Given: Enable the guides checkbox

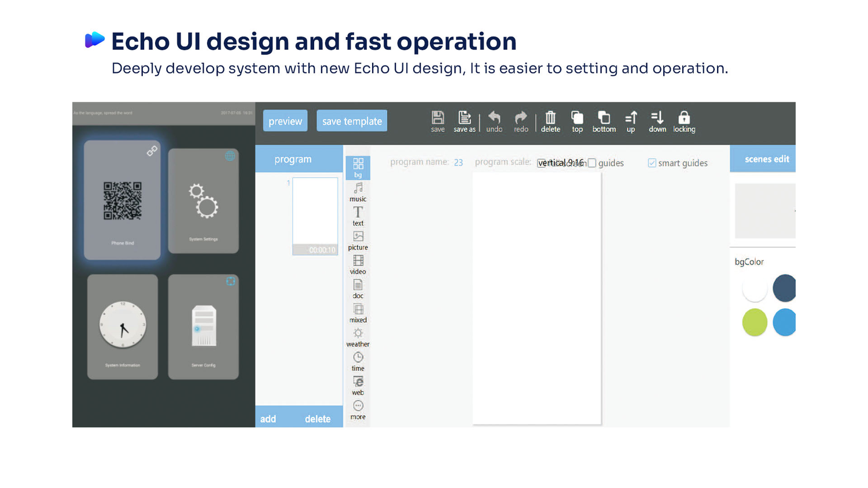Looking at the screenshot, I should pyautogui.click(x=592, y=163).
